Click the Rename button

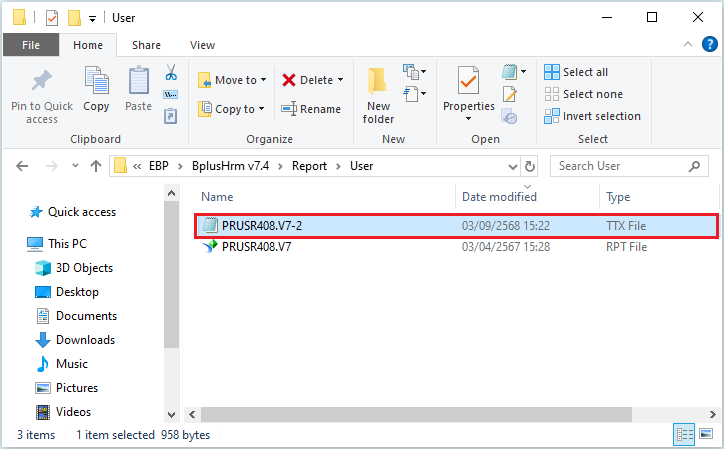(x=311, y=109)
